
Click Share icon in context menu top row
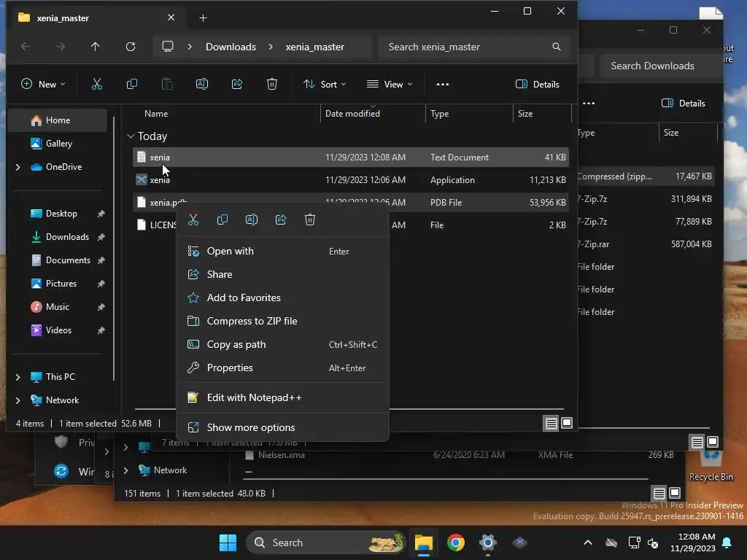click(281, 219)
